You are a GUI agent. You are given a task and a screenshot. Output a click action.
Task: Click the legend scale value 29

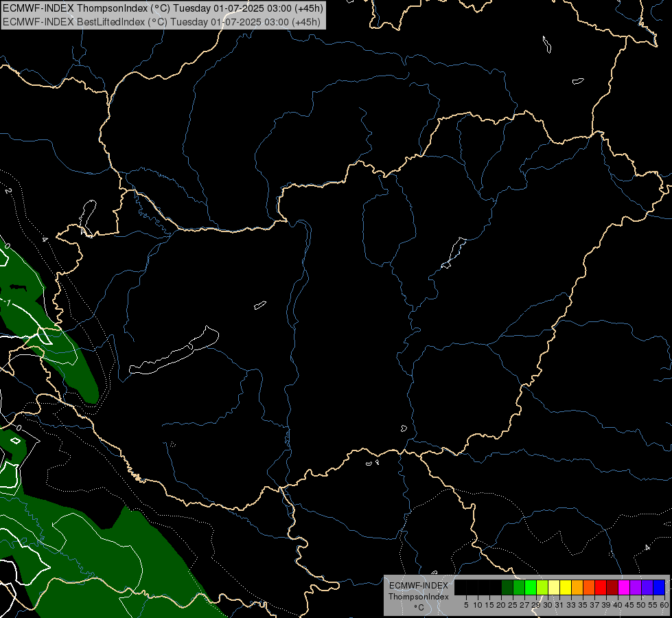536,605
